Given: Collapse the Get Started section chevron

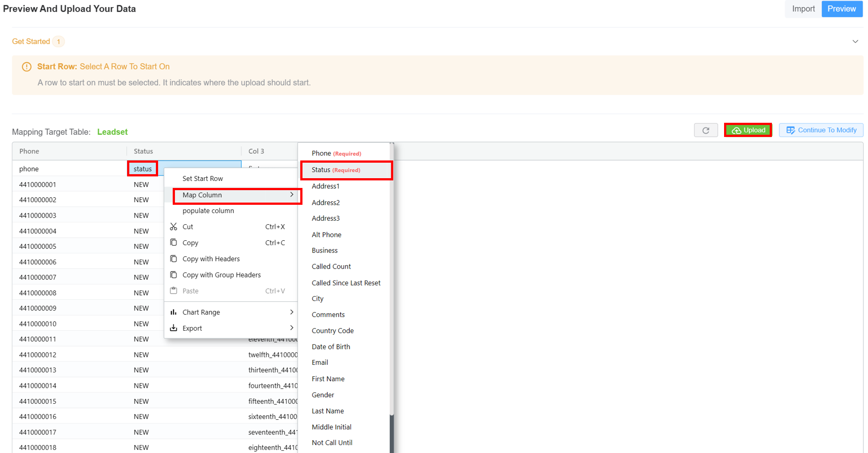Looking at the screenshot, I should coord(855,42).
